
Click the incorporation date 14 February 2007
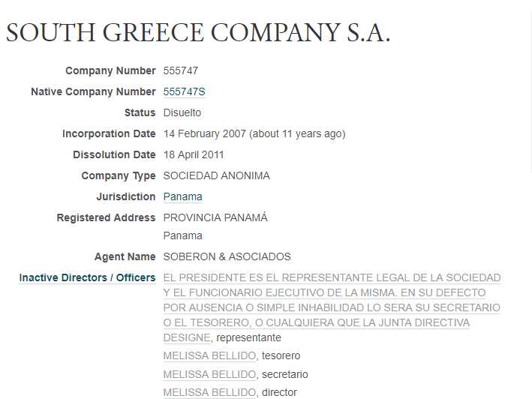[x=205, y=134]
